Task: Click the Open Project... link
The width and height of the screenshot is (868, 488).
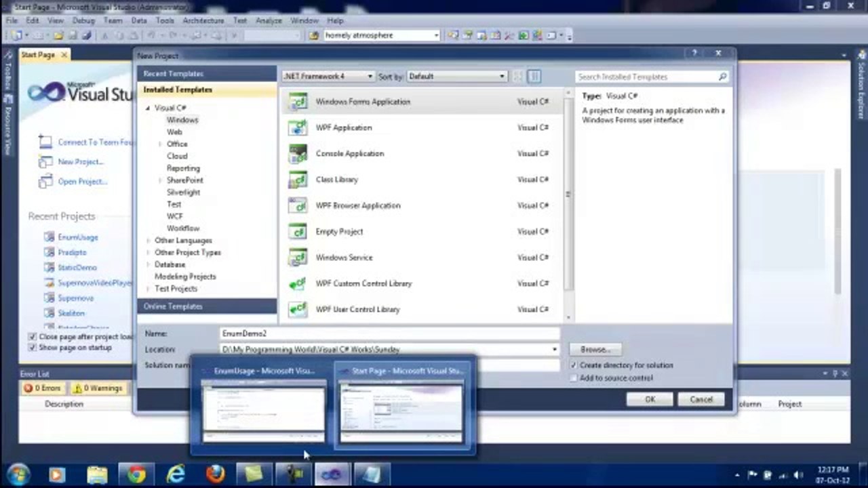Action: (x=83, y=182)
